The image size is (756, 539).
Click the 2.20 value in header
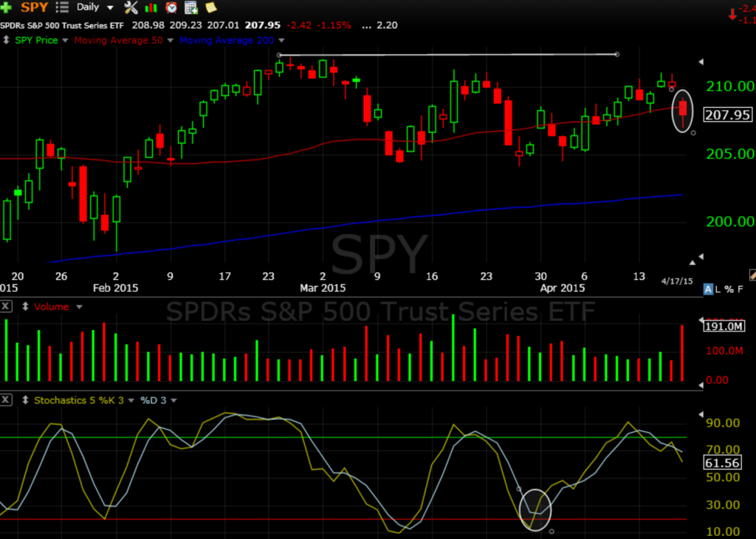click(387, 25)
